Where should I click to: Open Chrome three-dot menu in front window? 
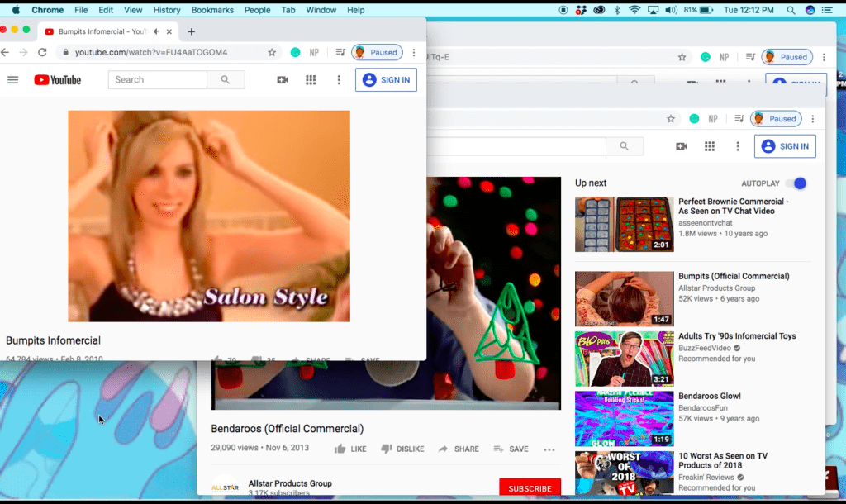click(x=414, y=52)
